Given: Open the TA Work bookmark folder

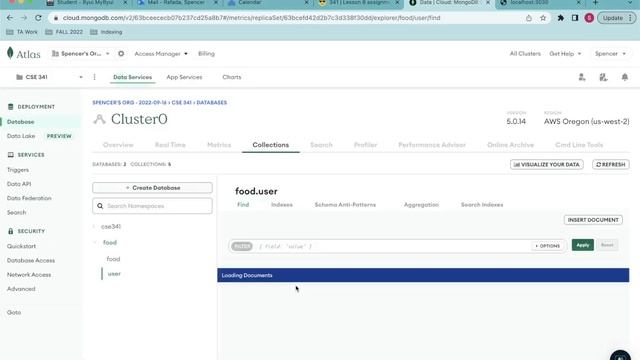Looking at the screenshot, I should 22,32.
